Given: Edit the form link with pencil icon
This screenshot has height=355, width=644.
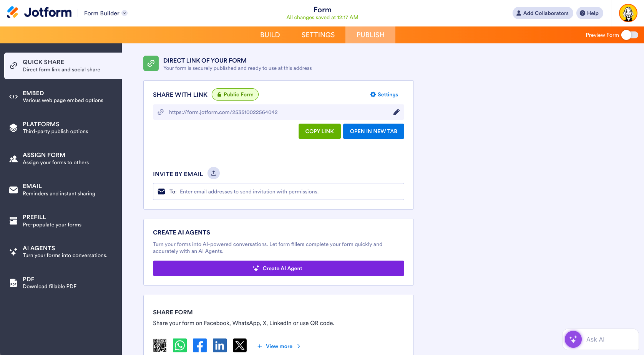Looking at the screenshot, I should (396, 112).
